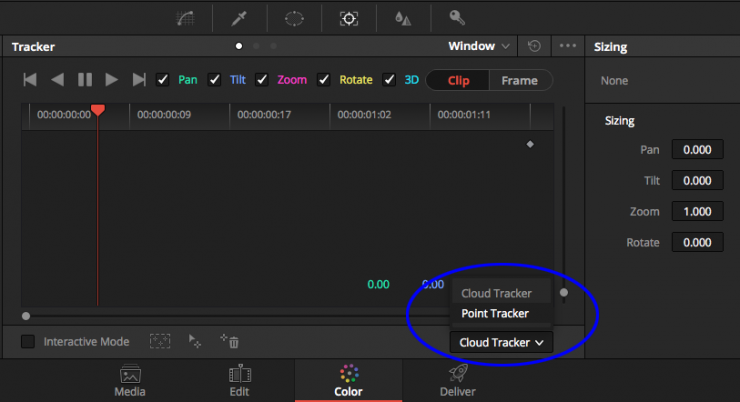Uncheck the Rotate tracking checkbox
This screenshot has width=740, height=402.
(324, 80)
